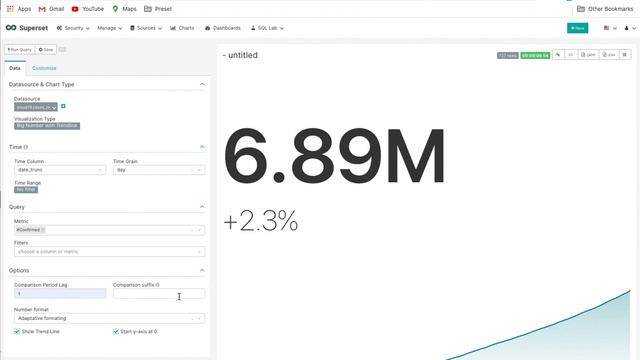Open the user profile menu
This screenshot has height=360, width=640.
630,28
